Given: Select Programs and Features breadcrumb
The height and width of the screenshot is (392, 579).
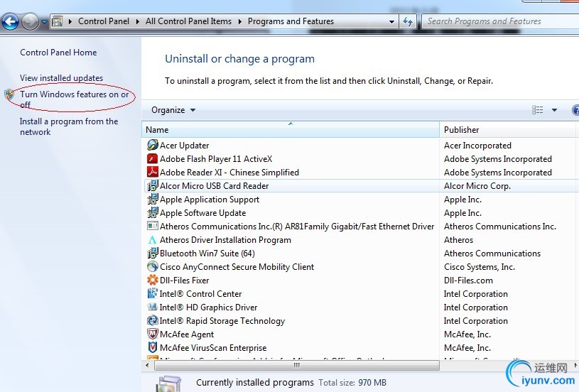Looking at the screenshot, I should coord(291,21).
